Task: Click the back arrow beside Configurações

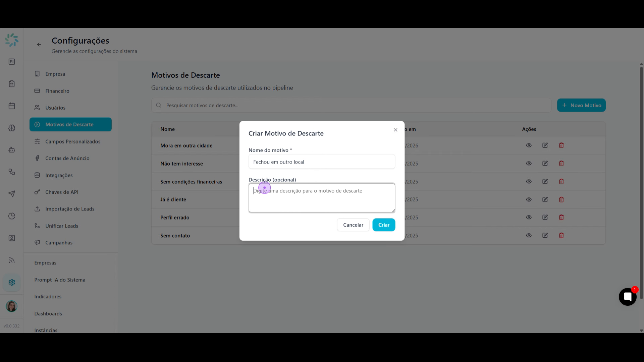Action: pos(39,45)
